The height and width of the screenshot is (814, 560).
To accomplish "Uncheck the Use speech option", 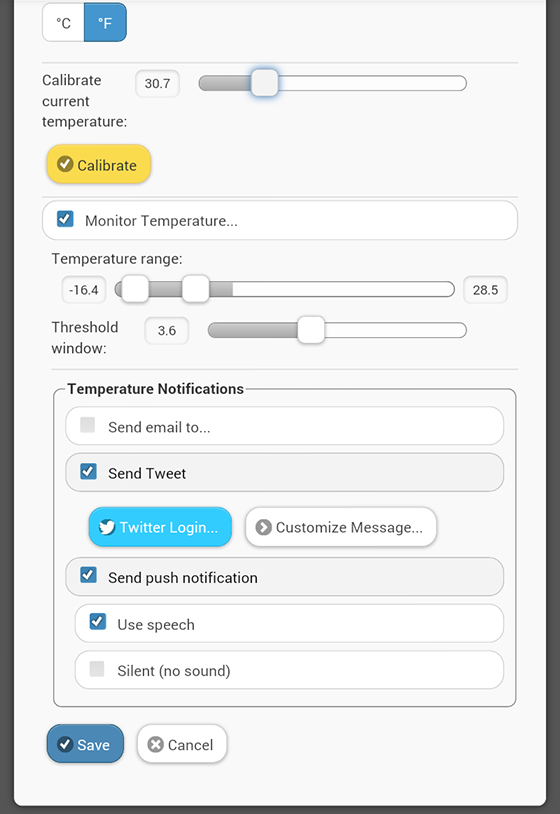I will 98,621.
